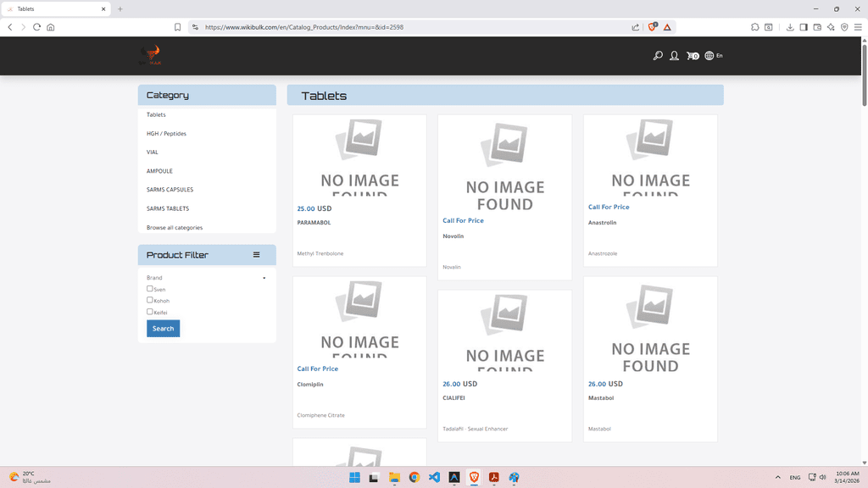Select HGH / Peptides category
The image size is (868, 488).
166,134
